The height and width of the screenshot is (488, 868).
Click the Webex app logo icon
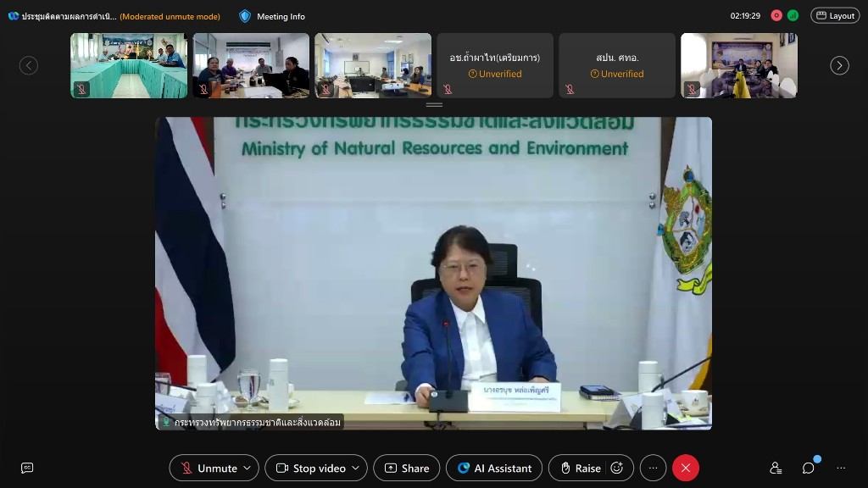pos(14,16)
